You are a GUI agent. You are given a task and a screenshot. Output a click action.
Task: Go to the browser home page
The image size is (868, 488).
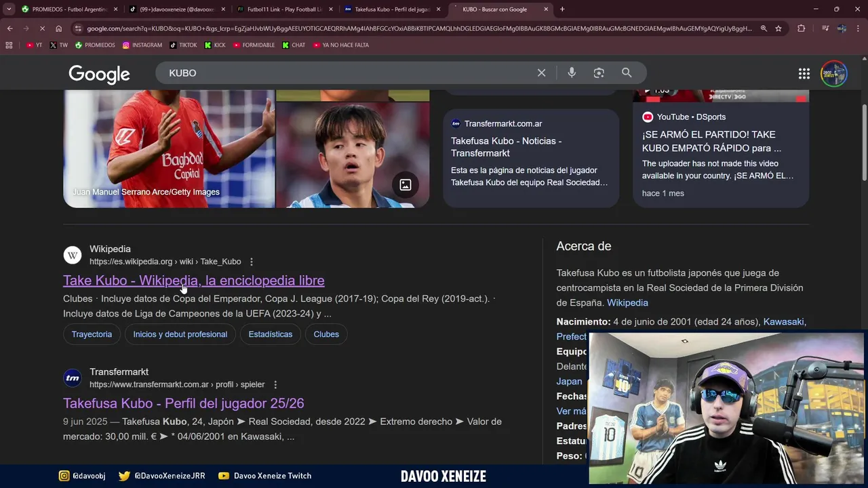(59, 28)
